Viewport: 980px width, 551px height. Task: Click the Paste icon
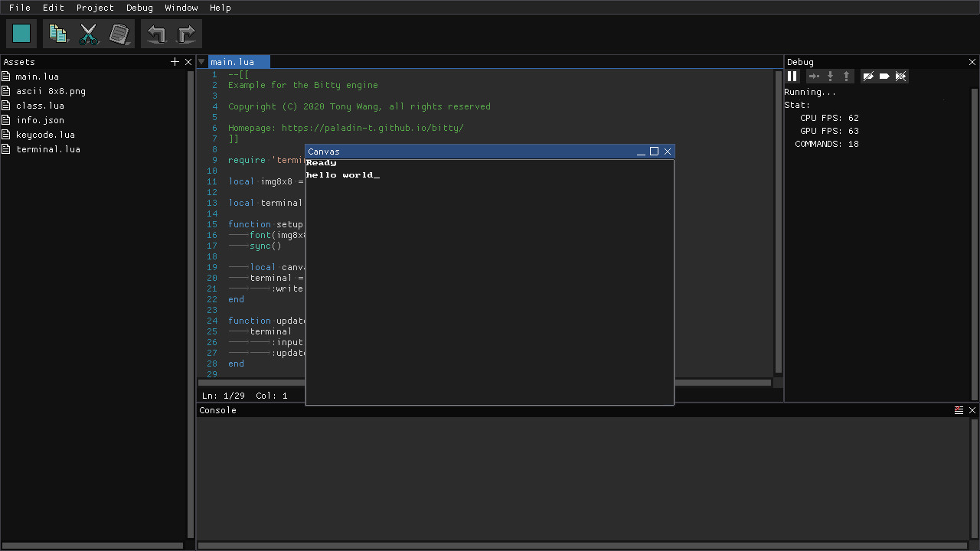pos(119,33)
